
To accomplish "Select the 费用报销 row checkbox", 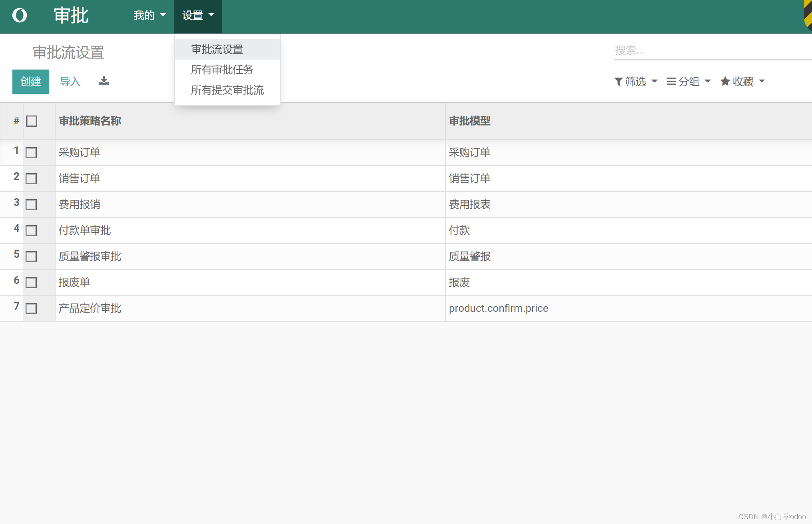I will (31, 205).
